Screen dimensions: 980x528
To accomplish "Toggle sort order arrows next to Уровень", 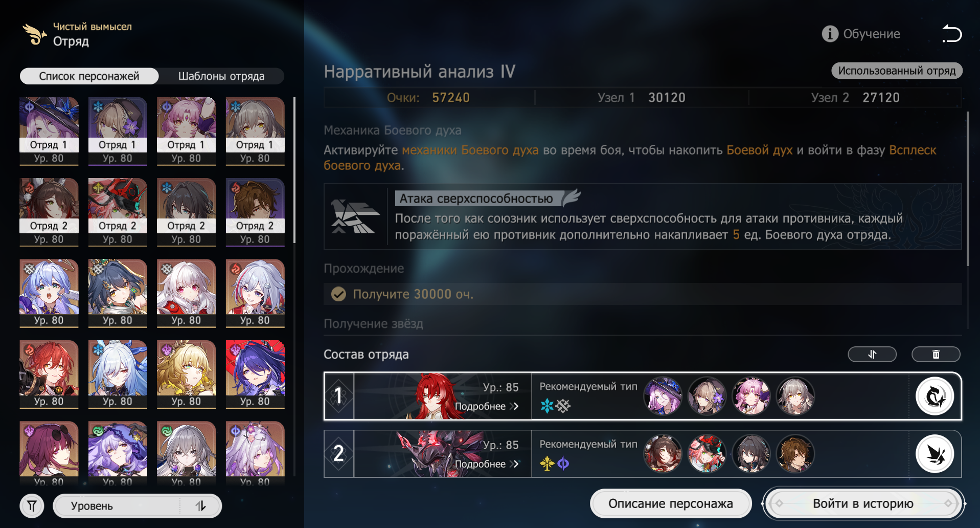I will click(200, 506).
